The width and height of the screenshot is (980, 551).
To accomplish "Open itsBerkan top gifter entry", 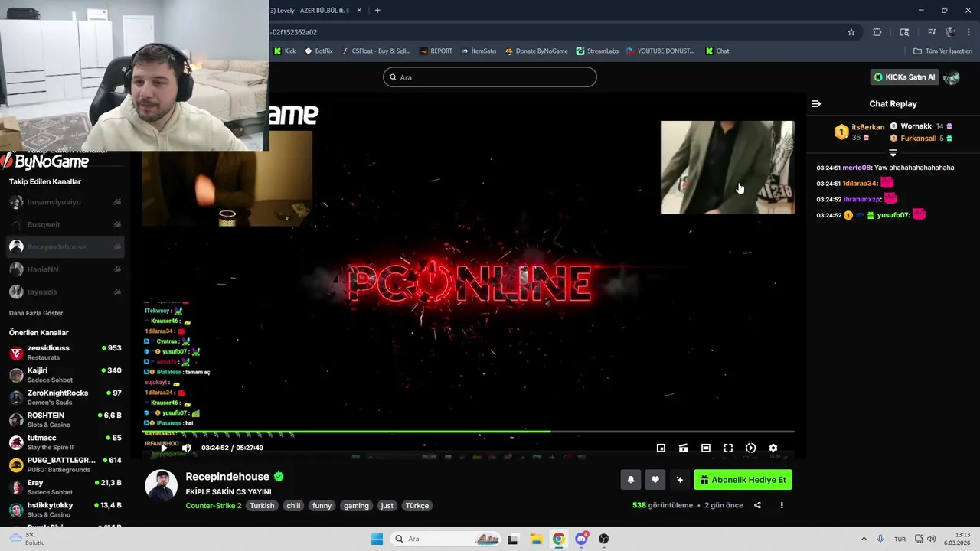I will point(859,132).
